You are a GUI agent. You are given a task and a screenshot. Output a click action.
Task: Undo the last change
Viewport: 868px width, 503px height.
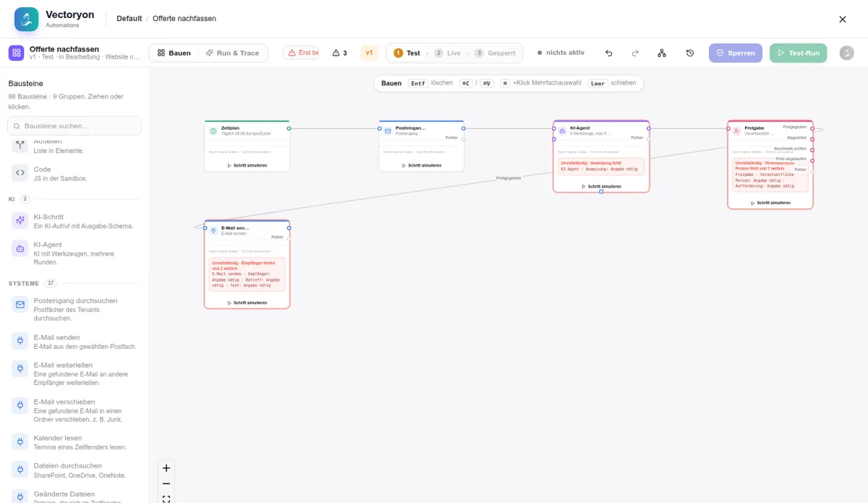(x=608, y=53)
